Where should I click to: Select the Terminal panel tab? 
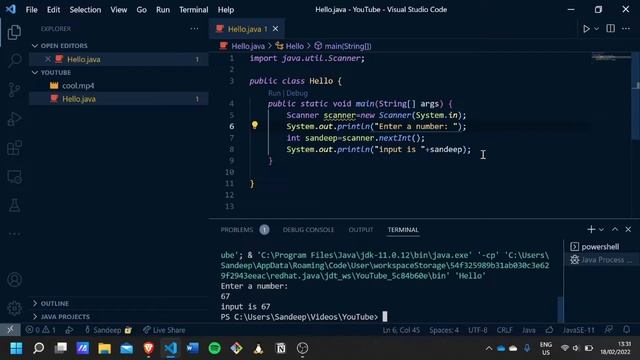[403, 230]
